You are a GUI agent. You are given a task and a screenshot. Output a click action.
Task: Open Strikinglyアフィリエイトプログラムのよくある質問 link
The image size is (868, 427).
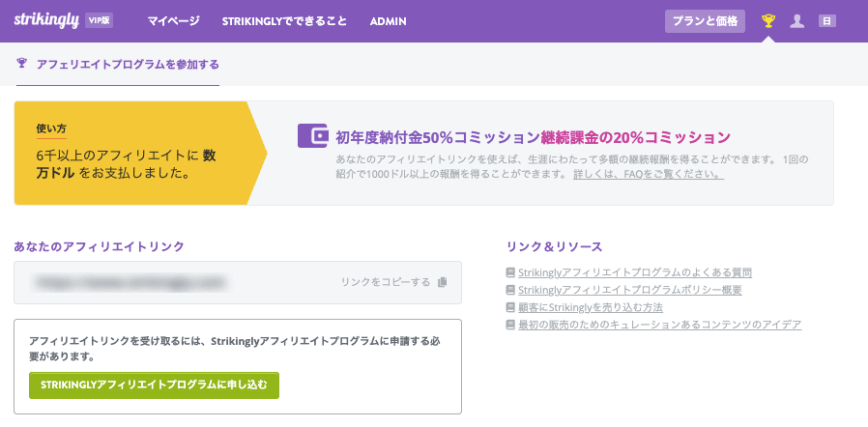click(635, 272)
